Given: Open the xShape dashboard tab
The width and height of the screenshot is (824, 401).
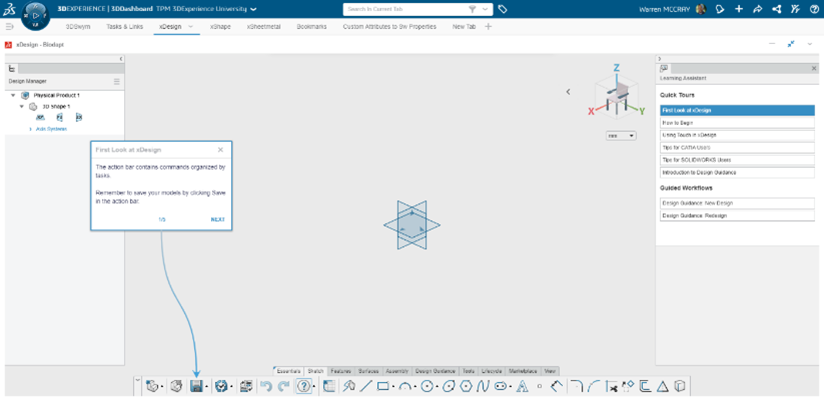Looking at the screenshot, I should point(220,26).
